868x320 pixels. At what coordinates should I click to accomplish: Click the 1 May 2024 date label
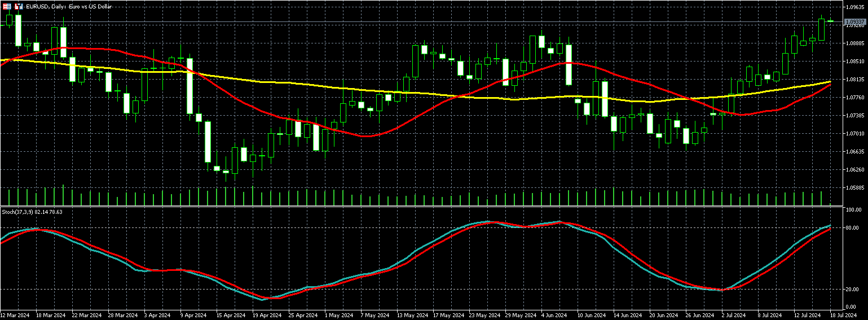[x=340, y=315]
